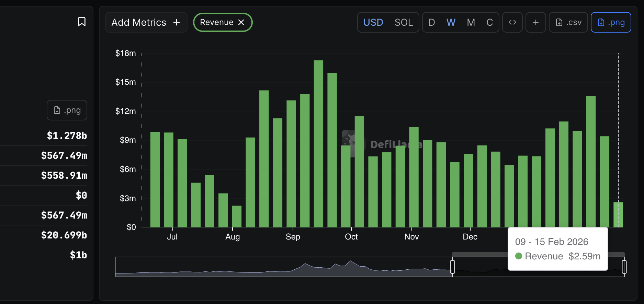Select Cumulative (C) chart view
Image resolution: width=644 pixels, height=304 pixels.
pos(489,22)
